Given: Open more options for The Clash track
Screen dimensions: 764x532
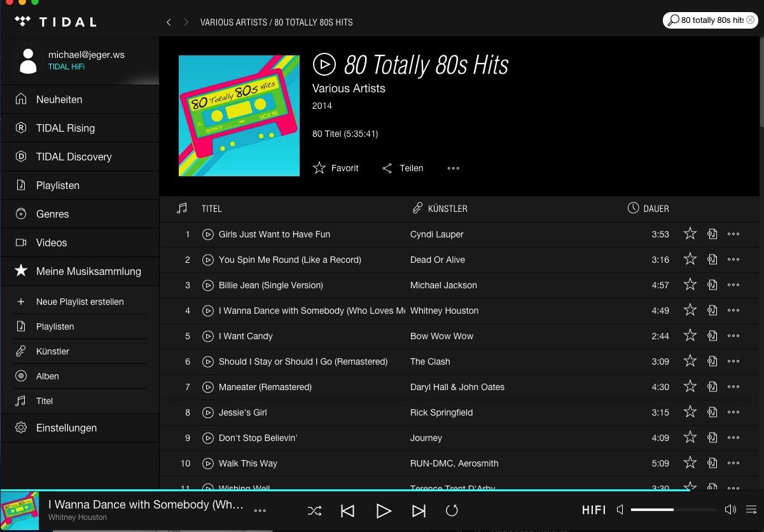Looking at the screenshot, I should tap(733, 361).
